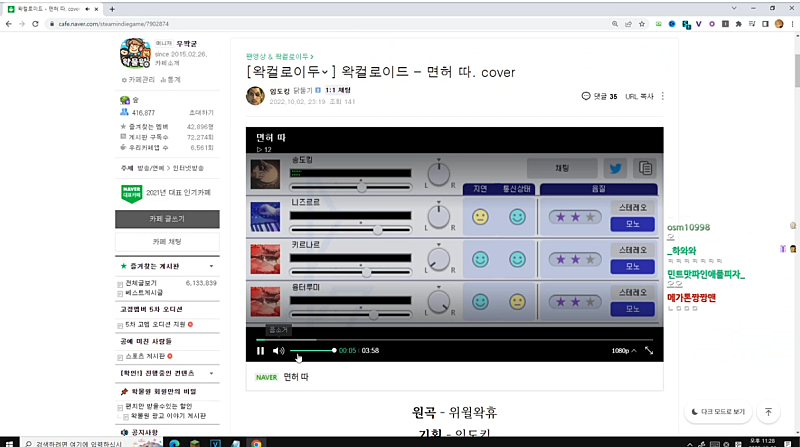Viewport: 800px width, 447px height.
Task: Open the Chrome three-dot menu
Action: pyautogui.click(x=792, y=24)
